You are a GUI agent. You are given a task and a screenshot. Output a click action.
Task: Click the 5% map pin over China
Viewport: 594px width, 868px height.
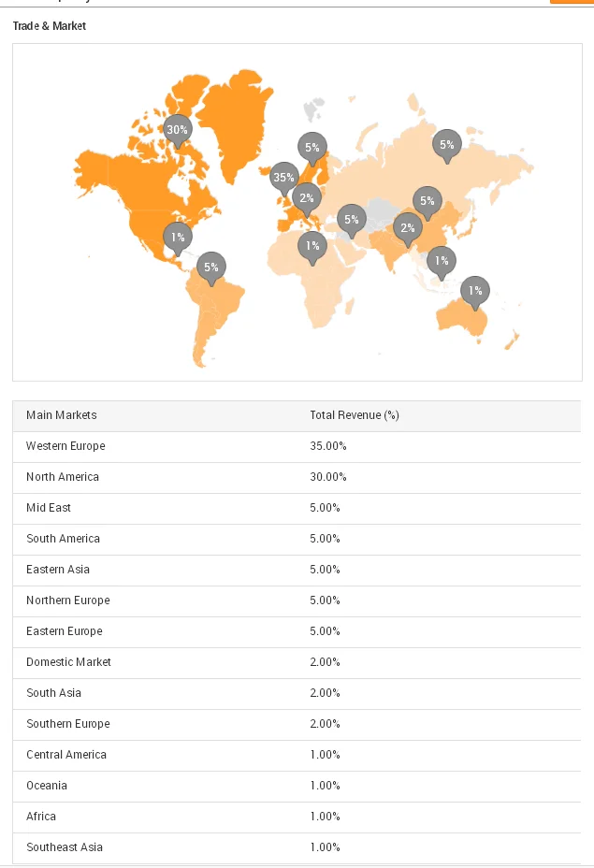coord(427,201)
